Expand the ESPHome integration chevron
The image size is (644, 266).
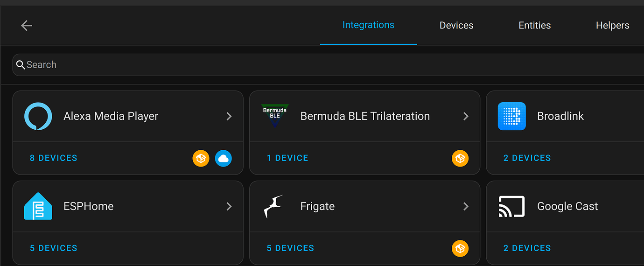point(229,206)
